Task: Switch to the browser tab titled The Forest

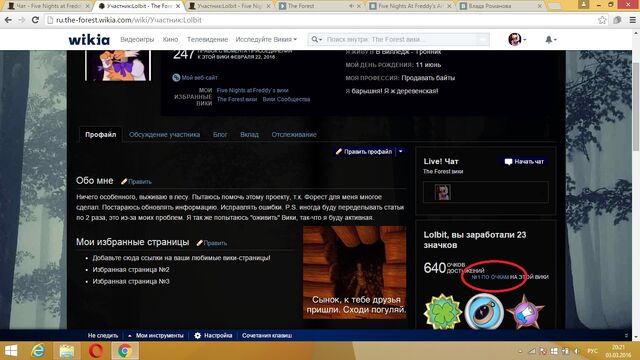Action: pos(320,6)
